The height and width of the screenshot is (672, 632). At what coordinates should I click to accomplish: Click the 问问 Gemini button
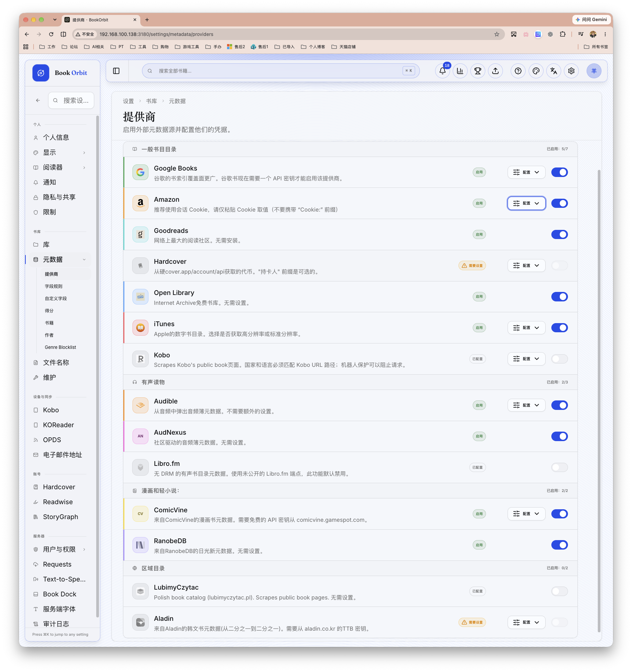tap(591, 20)
